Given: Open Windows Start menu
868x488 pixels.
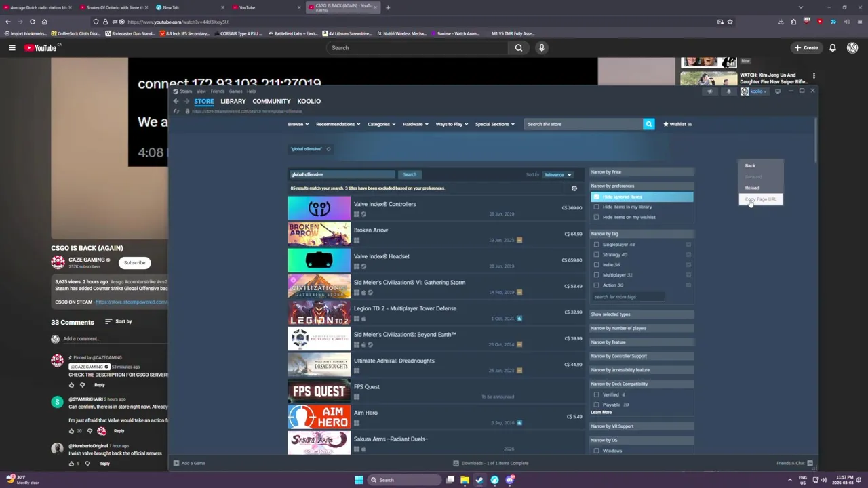Looking at the screenshot, I should point(359,480).
